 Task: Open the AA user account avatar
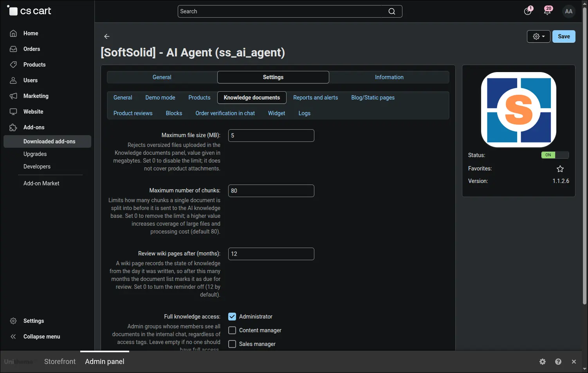(569, 11)
